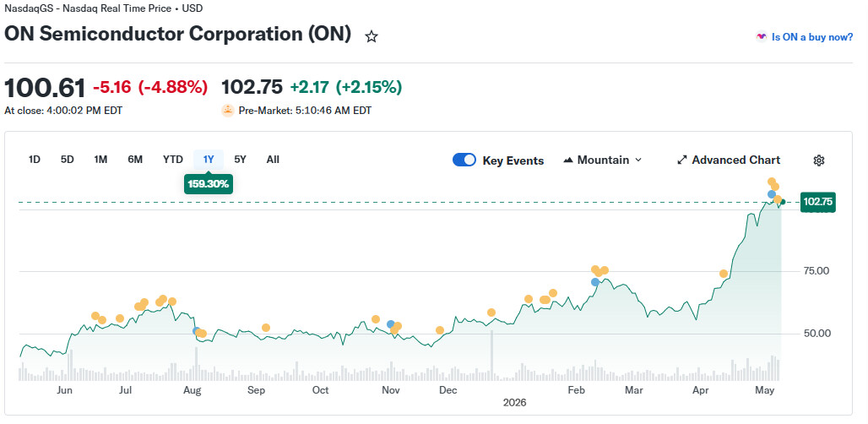The width and height of the screenshot is (868, 424).
Task: Click the 159.30% performance badge
Action: point(209,184)
